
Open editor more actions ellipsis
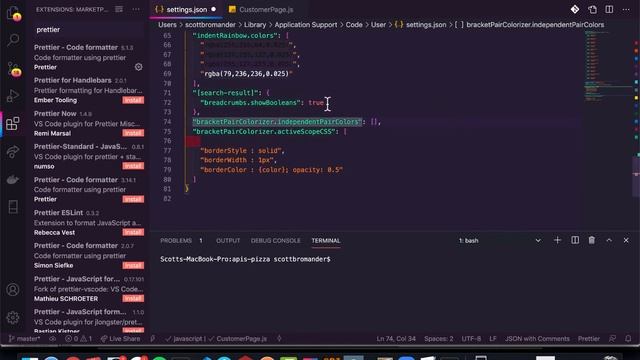tap(626, 9)
